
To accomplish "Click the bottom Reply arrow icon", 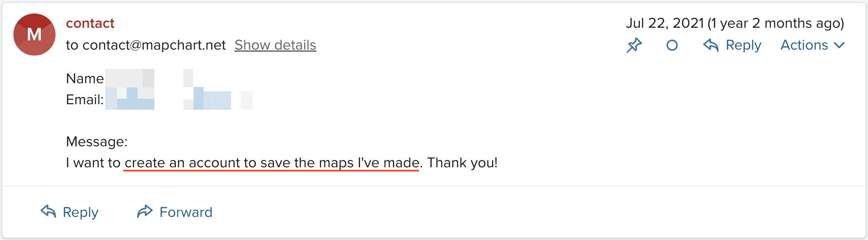I will (48, 211).
